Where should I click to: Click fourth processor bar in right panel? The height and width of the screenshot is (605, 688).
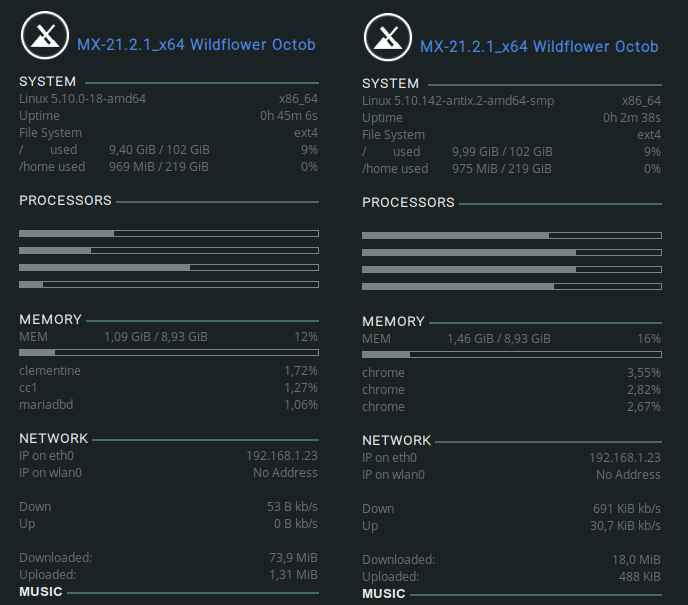[x=512, y=286]
